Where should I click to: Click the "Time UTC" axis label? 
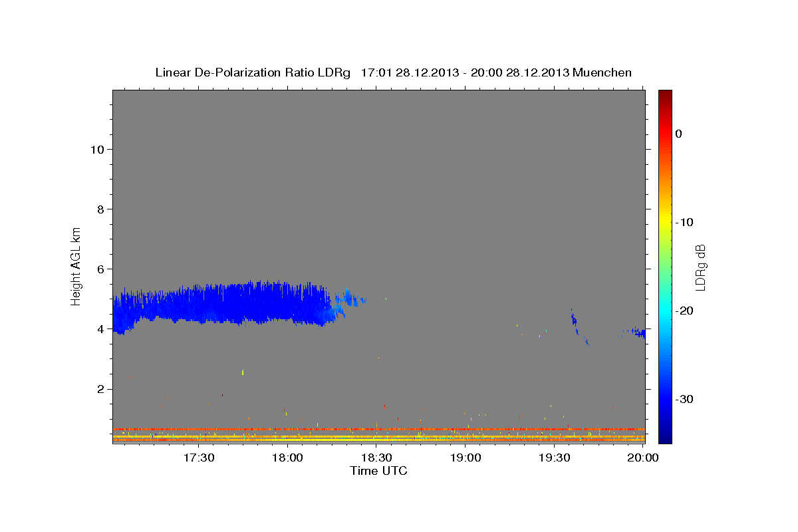click(378, 471)
